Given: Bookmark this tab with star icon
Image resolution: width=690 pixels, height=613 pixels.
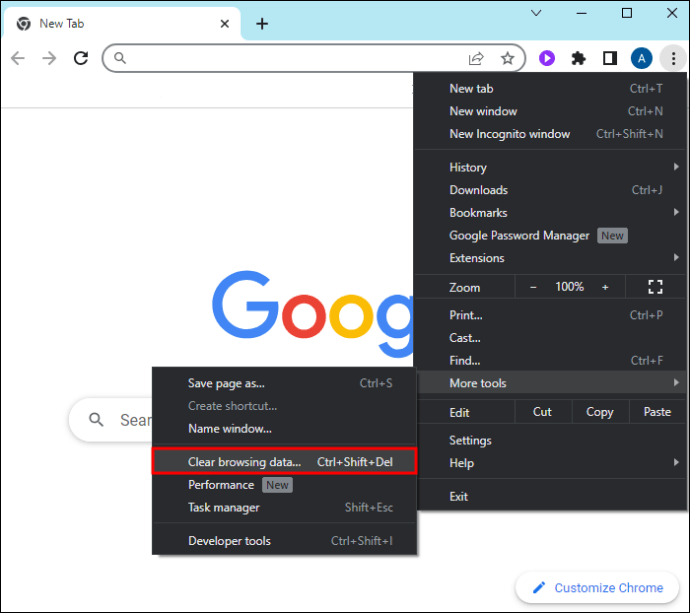Looking at the screenshot, I should (x=507, y=58).
